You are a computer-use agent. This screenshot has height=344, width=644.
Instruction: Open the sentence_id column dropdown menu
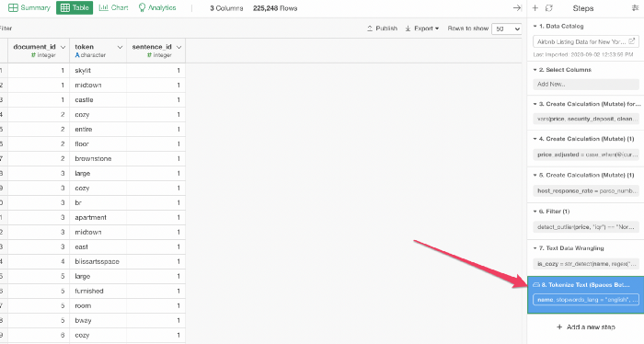179,47
